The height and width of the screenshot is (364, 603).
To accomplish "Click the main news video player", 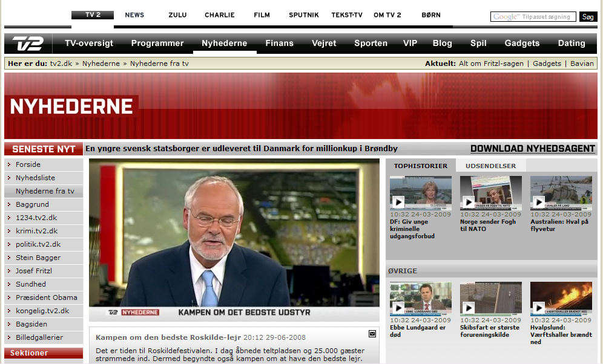I will coord(234,239).
